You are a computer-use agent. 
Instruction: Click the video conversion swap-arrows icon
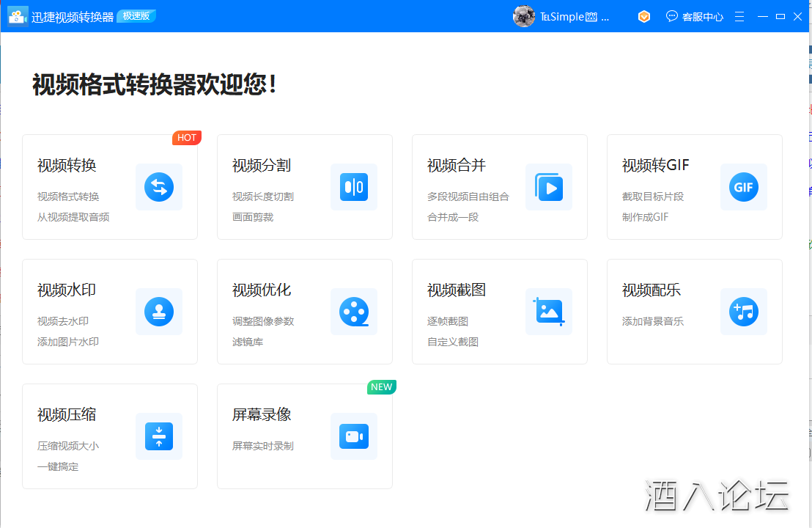pos(159,187)
